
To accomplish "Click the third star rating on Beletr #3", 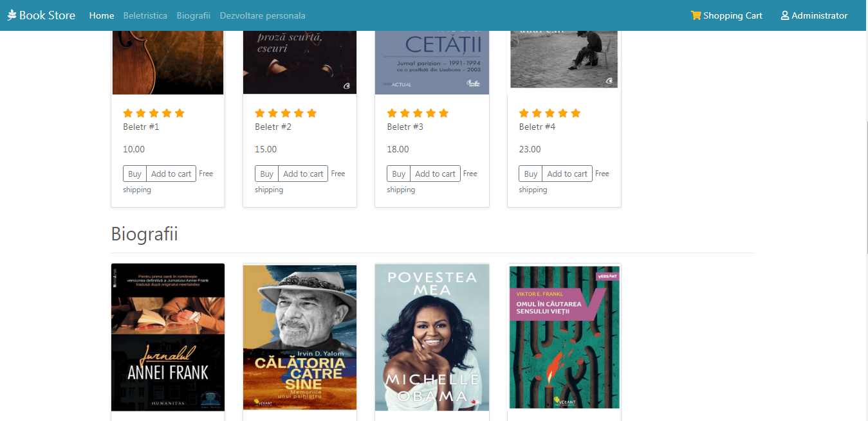I will pos(418,113).
